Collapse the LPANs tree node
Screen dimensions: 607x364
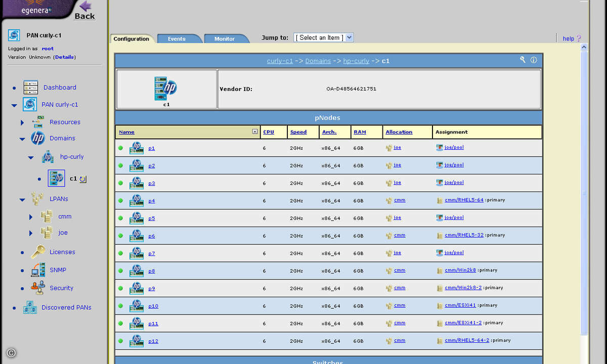(x=22, y=200)
